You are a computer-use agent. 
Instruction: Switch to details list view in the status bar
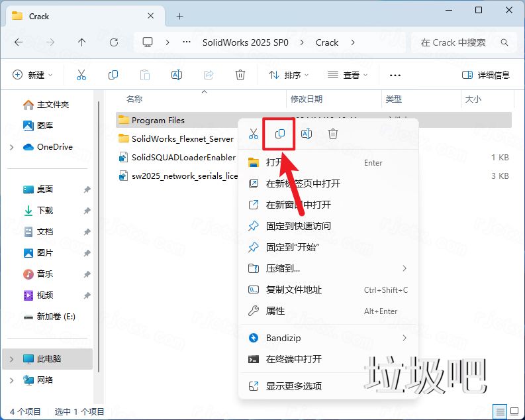pyautogui.click(x=501, y=411)
